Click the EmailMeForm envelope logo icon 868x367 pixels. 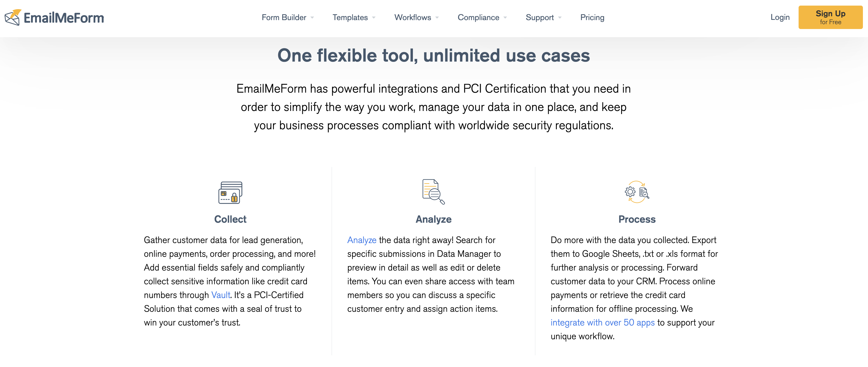pyautogui.click(x=13, y=18)
